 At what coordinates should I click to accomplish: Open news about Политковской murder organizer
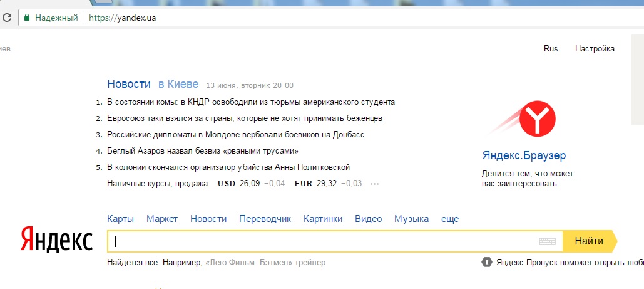point(228,167)
